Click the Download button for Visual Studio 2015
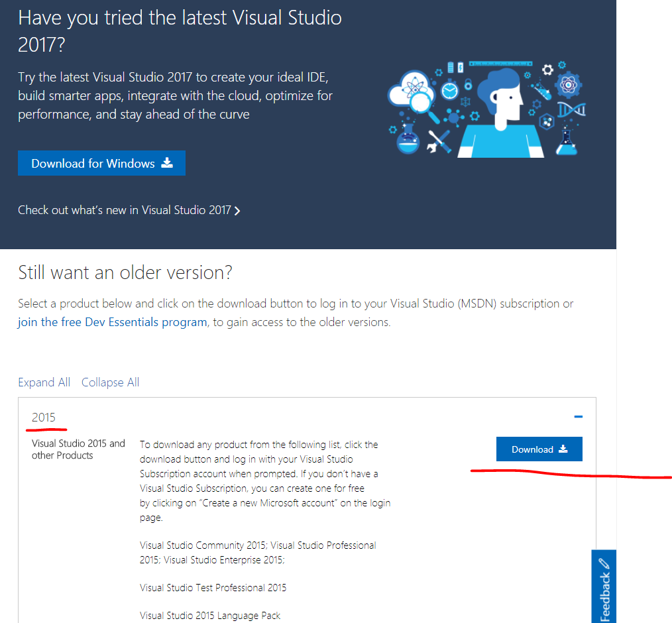The image size is (672, 623). click(539, 449)
